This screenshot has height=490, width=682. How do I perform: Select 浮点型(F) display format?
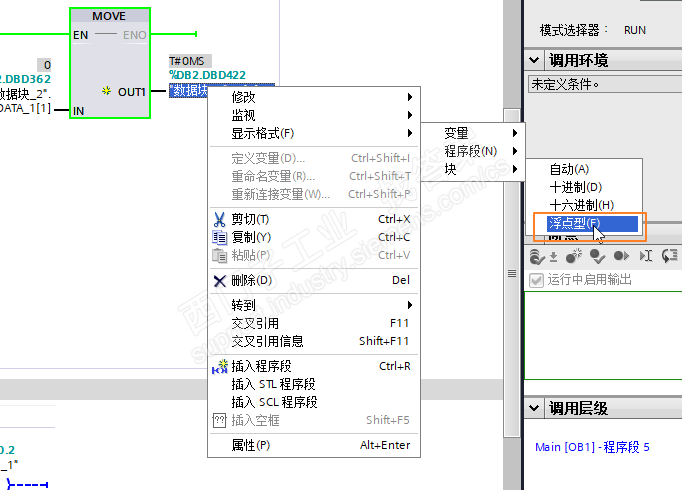point(592,223)
